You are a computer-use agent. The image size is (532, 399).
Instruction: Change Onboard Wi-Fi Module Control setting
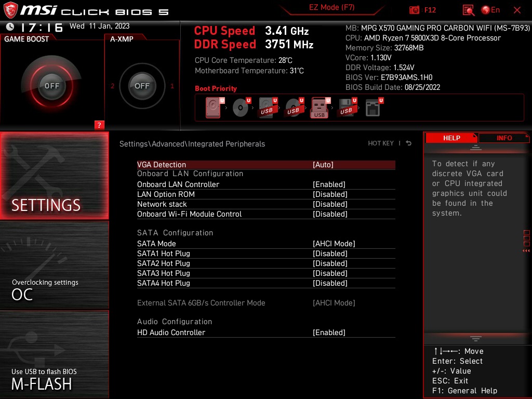pos(266,214)
